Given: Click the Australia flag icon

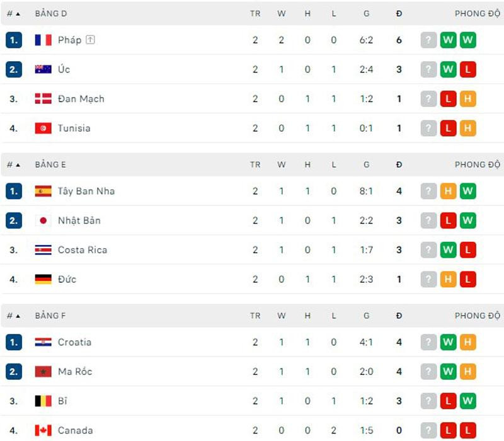Looking at the screenshot, I should point(43,69).
